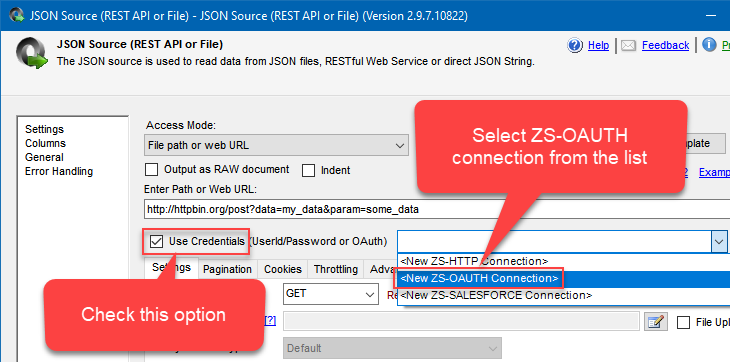This screenshot has width=730, height=362.
Task: Switch to the Pagination tab
Action: pyautogui.click(x=227, y=269)
